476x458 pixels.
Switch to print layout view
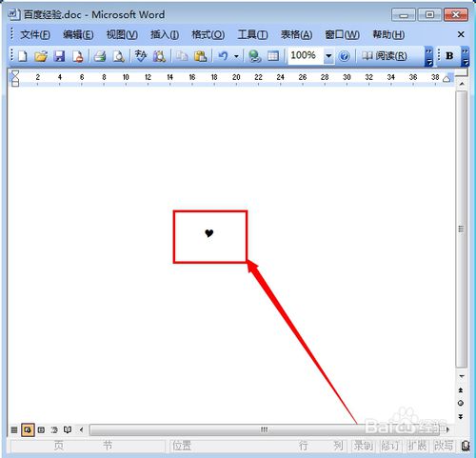click(x=28, y=429)
